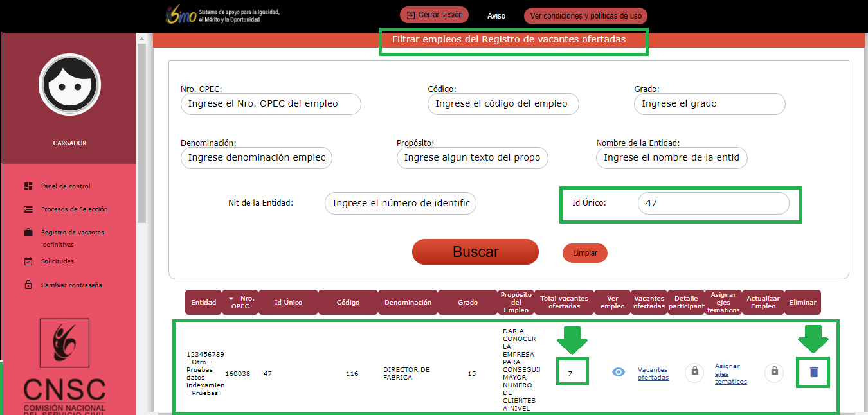Click the eye icon to view empleo
This screenshot has height=415, width=868.
(x=619, y=372)
